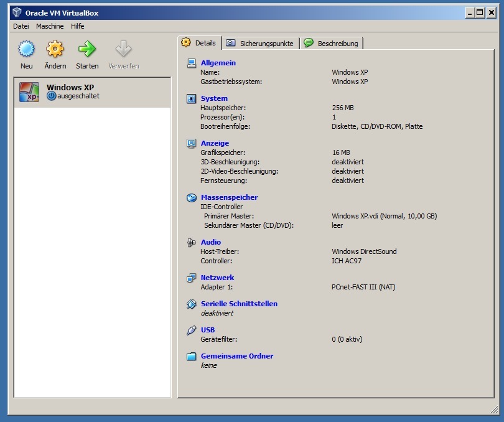Image resolution: width=504 pixels, height=422 pixels.
Task: Click the Anzeige monitor icon
Action: [x=191, y=143]
